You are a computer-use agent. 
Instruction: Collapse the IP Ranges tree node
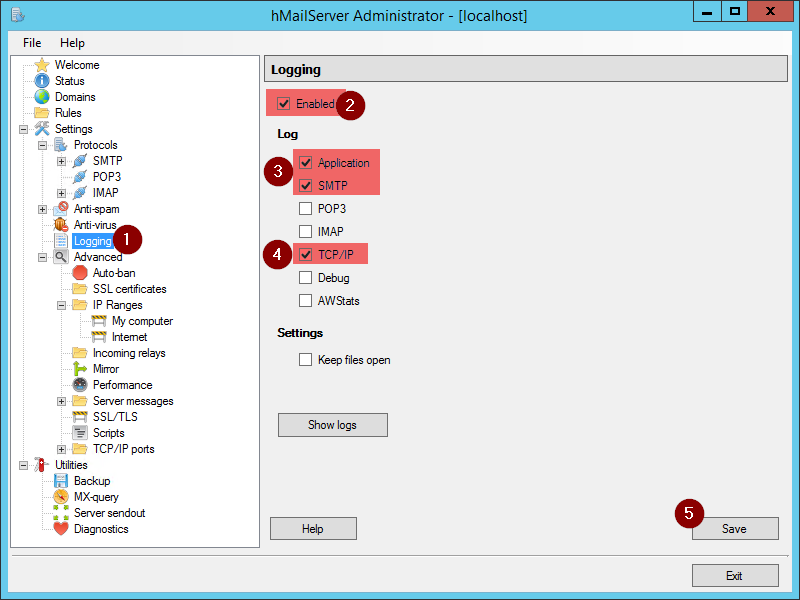[61, 305]
